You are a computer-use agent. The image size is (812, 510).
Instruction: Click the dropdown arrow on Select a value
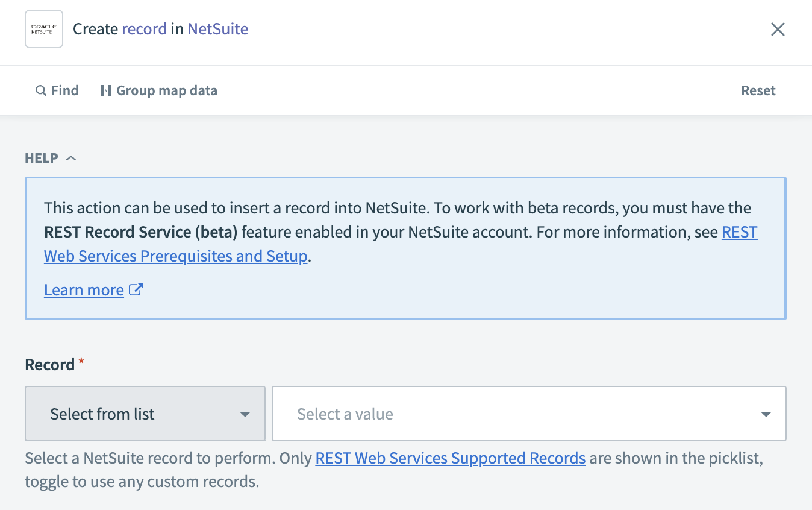[x=765, y=414]
